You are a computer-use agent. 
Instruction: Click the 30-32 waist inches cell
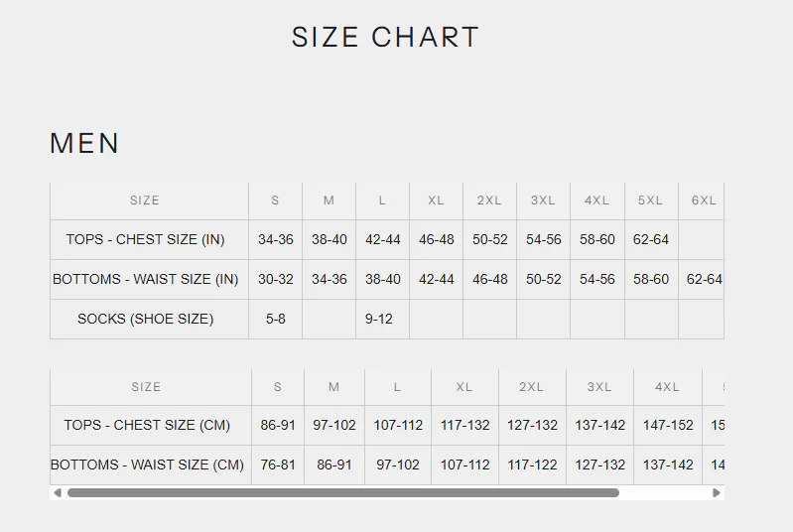[276, 279]
